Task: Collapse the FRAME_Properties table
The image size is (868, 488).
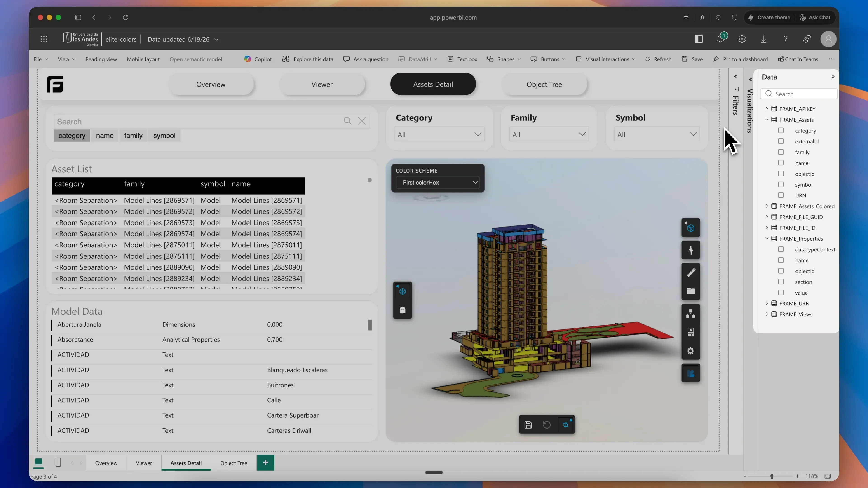Action: (767, 238)
